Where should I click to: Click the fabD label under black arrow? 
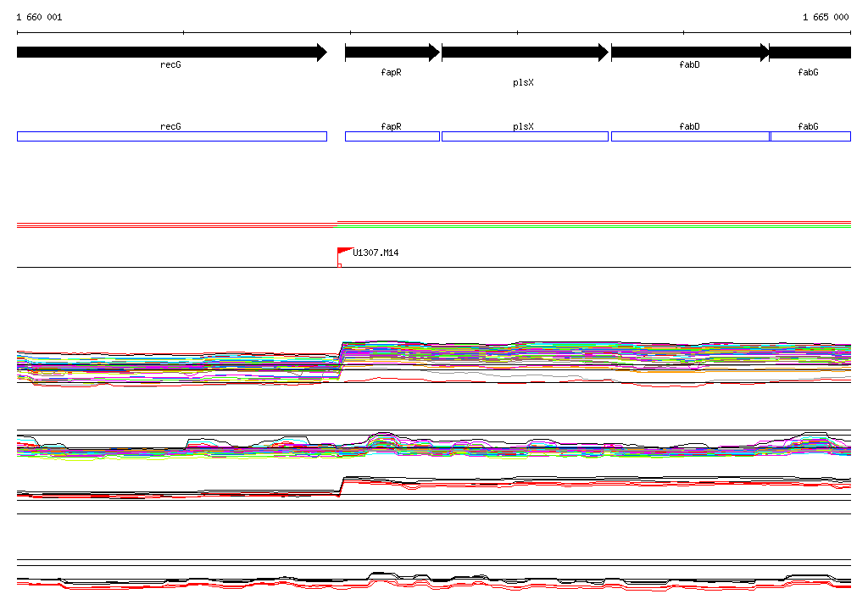(x=690, y=64)
